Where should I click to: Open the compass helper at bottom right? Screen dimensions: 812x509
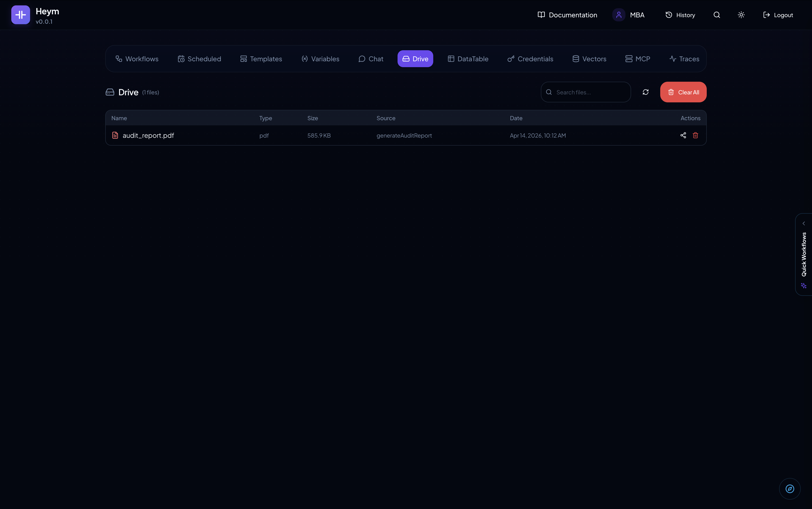[x=789, y=489]
